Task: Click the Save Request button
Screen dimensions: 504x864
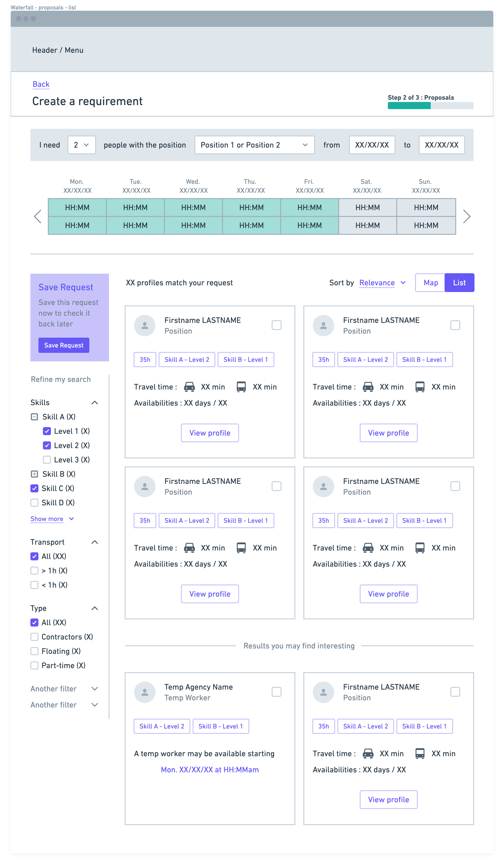Action: pyautogui.click(x=64, y=345)
